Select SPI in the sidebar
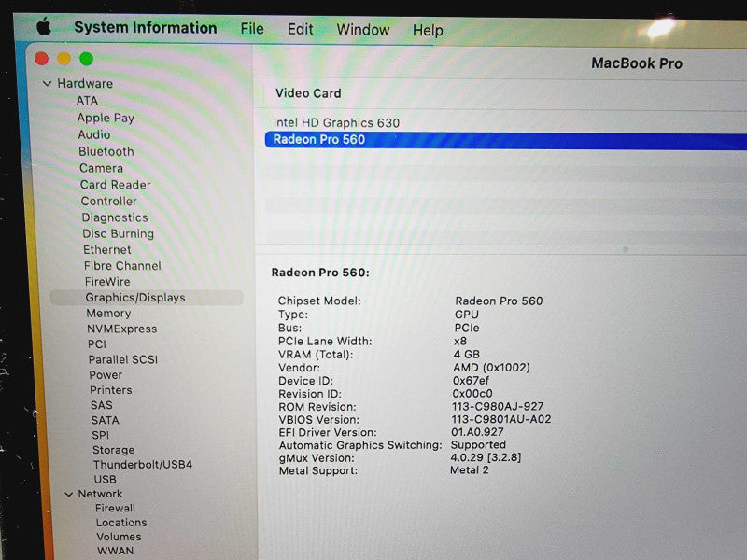 pos(101,435)
